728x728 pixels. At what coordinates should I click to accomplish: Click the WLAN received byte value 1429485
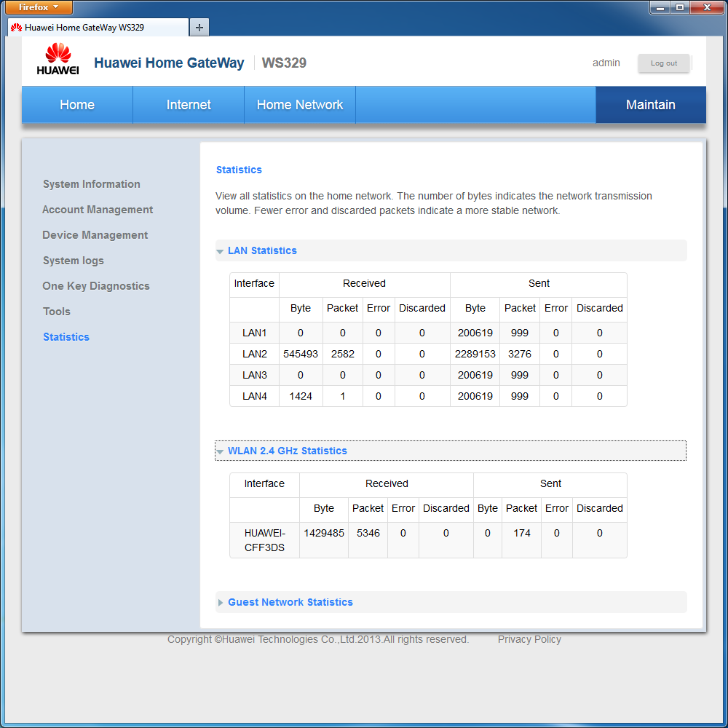coord(324,534)
